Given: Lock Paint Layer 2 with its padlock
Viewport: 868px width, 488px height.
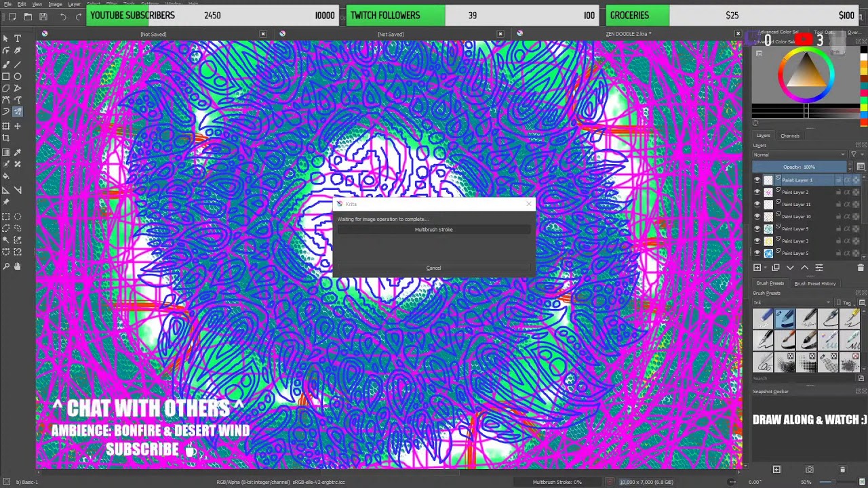Looking at the screenshot, I should click(838, 192).
